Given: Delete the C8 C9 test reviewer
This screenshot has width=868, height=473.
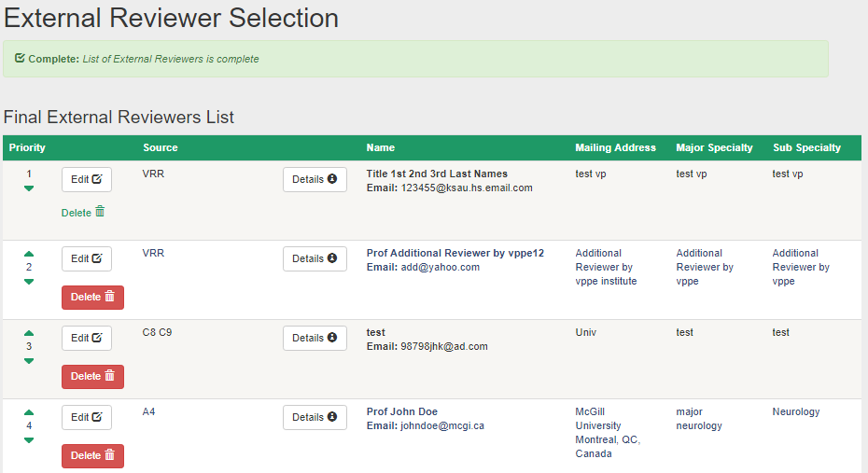Looking at the screenshot, I should pos(92,376).
